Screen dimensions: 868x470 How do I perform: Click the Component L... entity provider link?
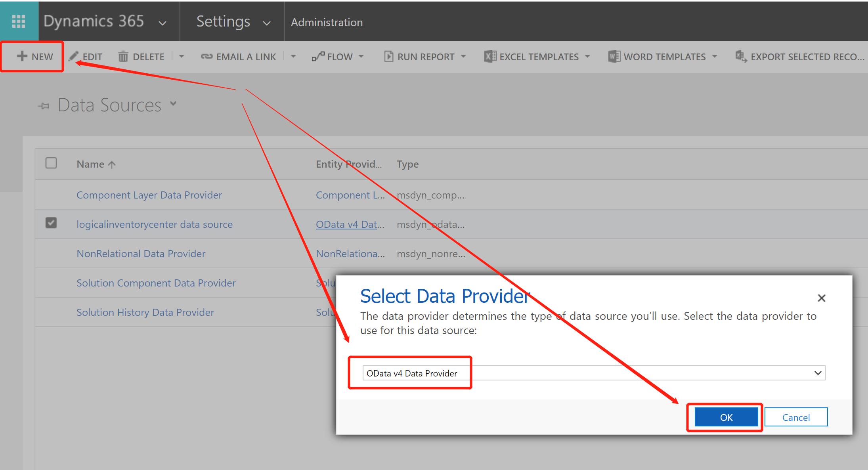(350, 195)
